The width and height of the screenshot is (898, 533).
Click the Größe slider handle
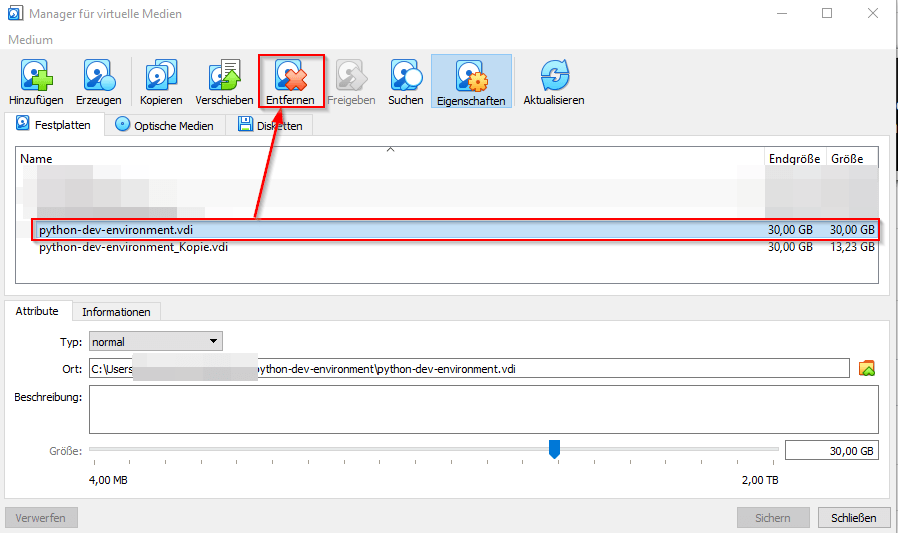(x=554, y=450)
